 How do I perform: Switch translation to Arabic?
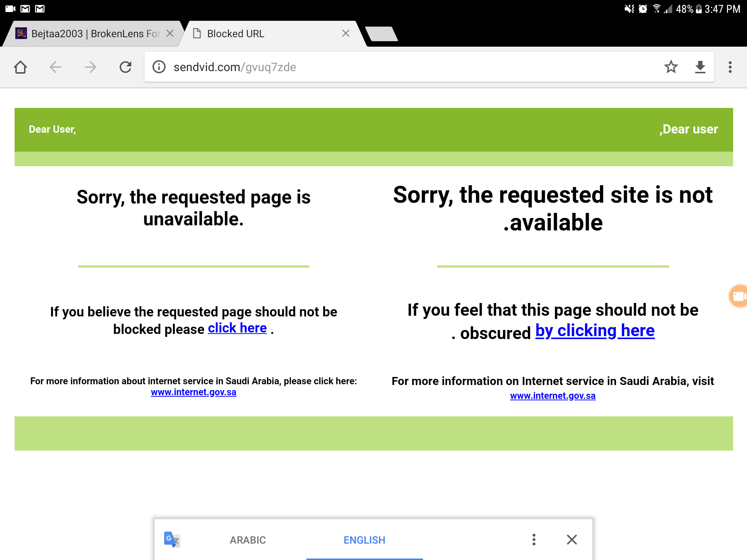pos(248,540)
